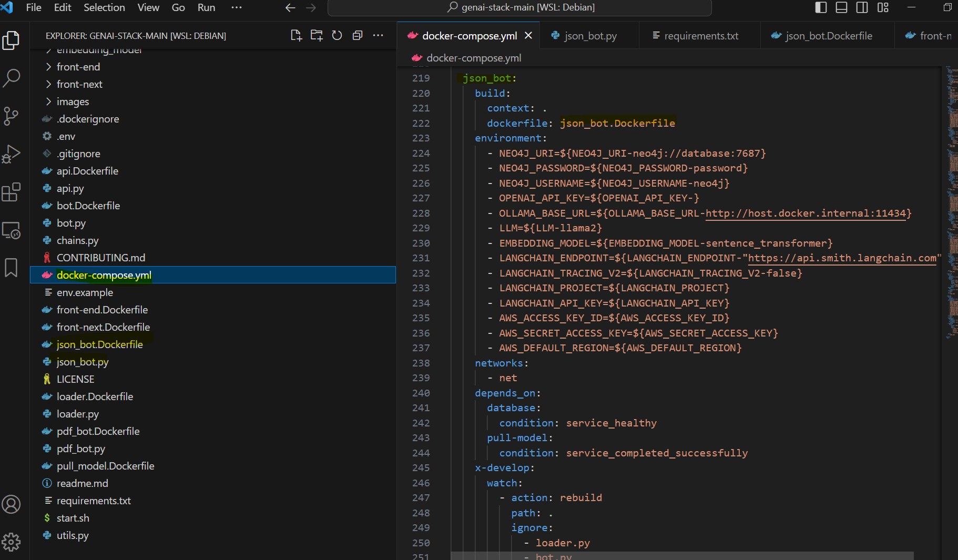Viewport: 958px width, 560px height.
Task: Expand the images folder
Action: click(73, 101)
